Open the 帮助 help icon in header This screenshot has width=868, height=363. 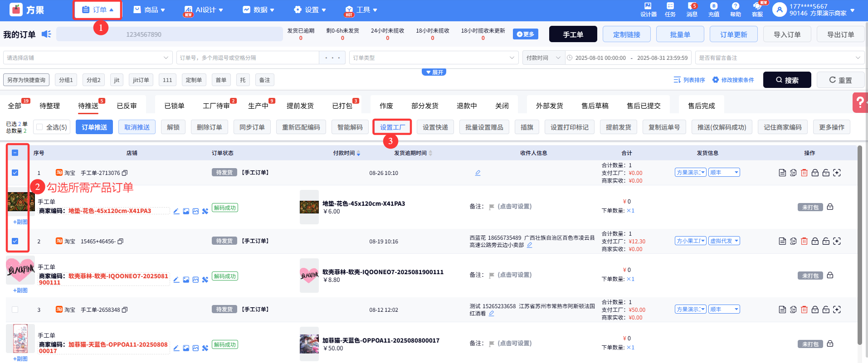coord(735,9)
